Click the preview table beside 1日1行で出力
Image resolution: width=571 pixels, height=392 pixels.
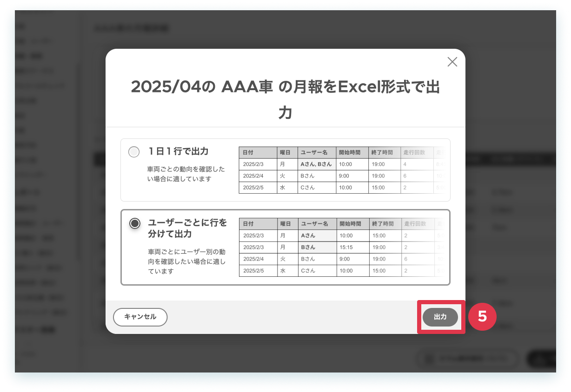(342, 170)
